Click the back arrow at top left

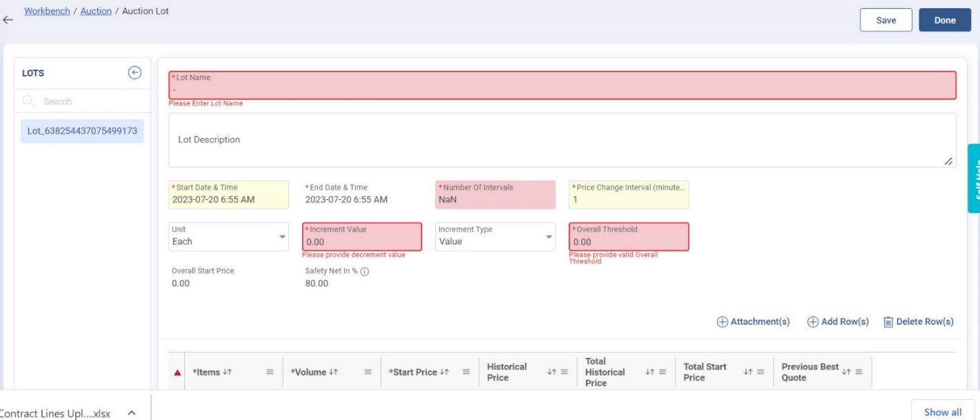click(8, 20)
